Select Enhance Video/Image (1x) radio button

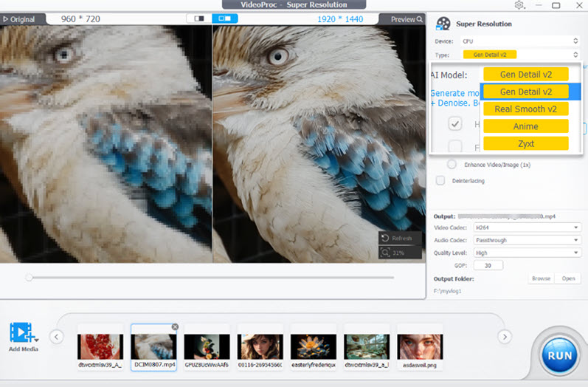[x=452, y=164]
